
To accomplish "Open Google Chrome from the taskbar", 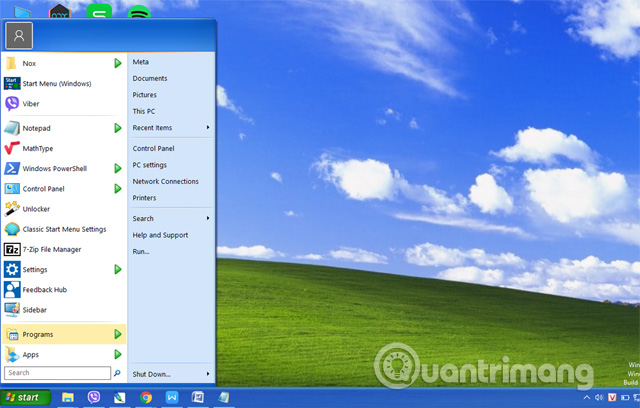I will tap(146, 397).
